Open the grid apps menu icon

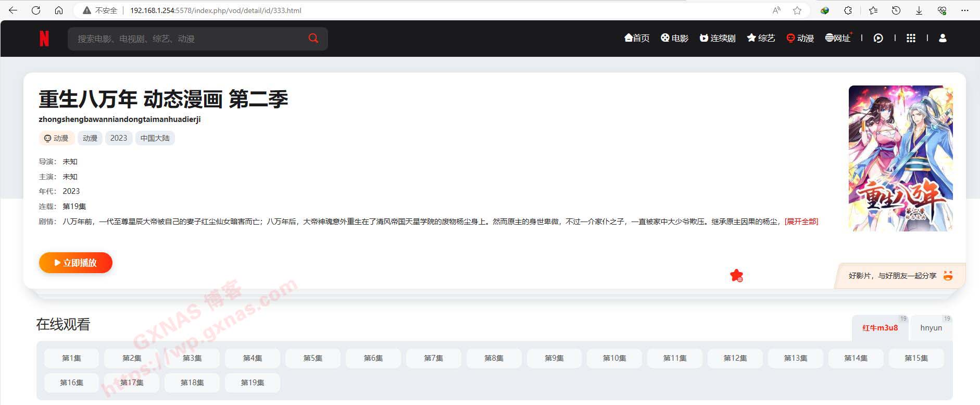tap(911, 38)
